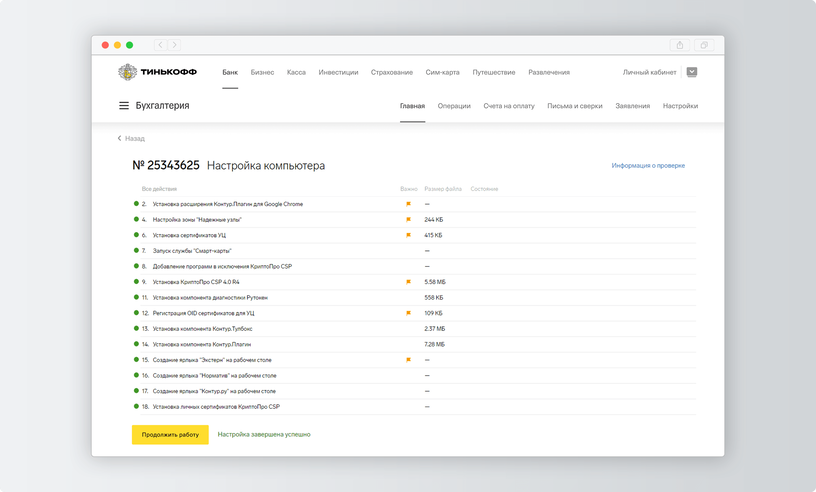Go back via the Назад chevron
The height and width of the screenshot is (492, 816).
click(120, 138)
